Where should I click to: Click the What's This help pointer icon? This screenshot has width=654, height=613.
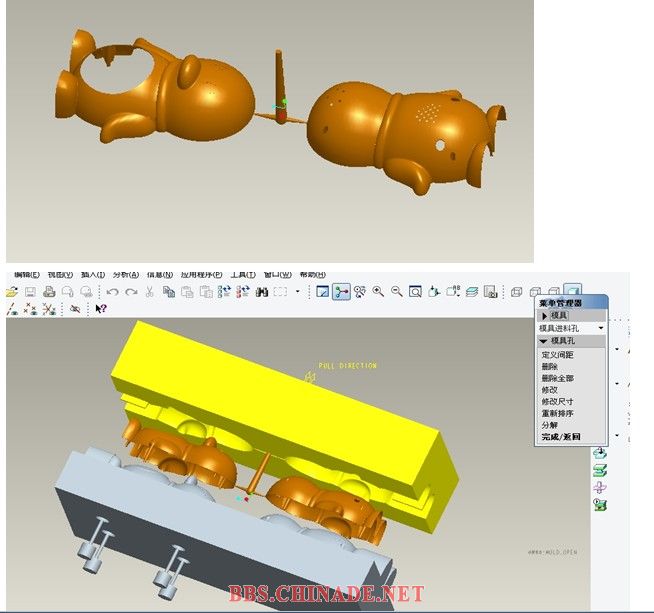[101, 310]
